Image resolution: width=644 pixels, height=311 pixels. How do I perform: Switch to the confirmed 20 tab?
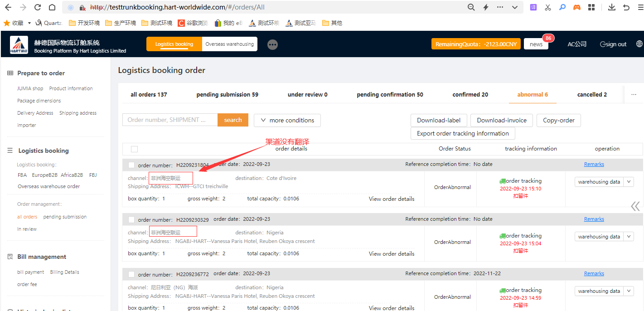[x=470, y=95]
